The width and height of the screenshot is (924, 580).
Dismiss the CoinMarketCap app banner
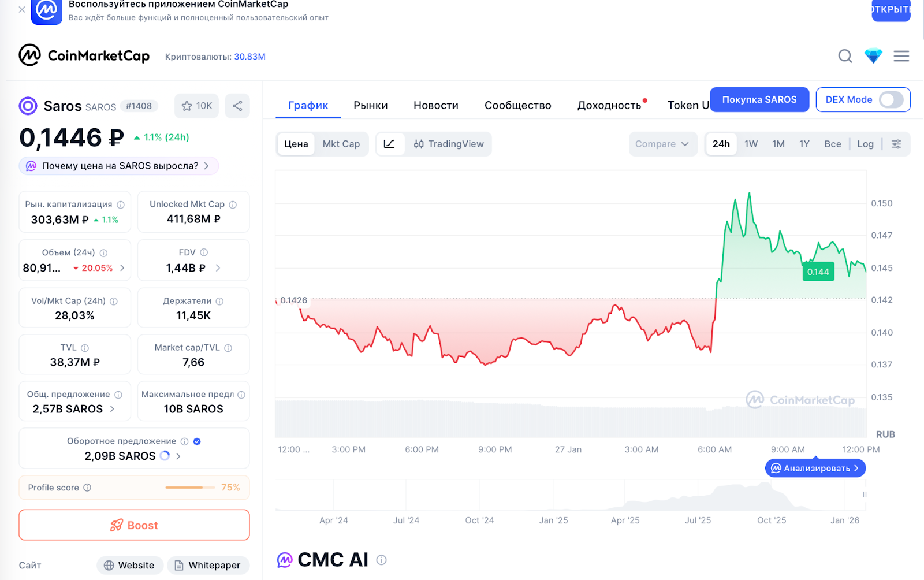pos(22,9)
